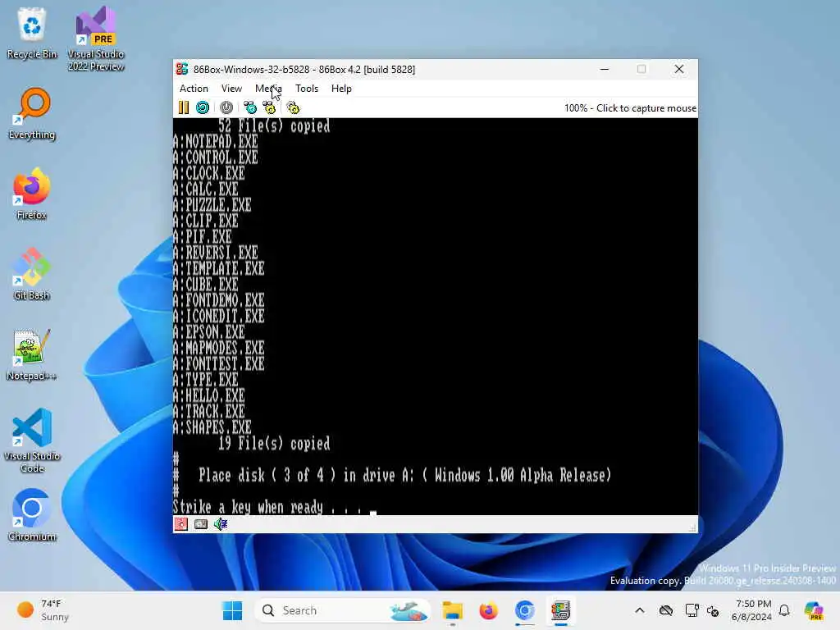Open the Copilot Preview taskbar icon
The height and width of the screenshot is (630, 840).
[814, 610]
